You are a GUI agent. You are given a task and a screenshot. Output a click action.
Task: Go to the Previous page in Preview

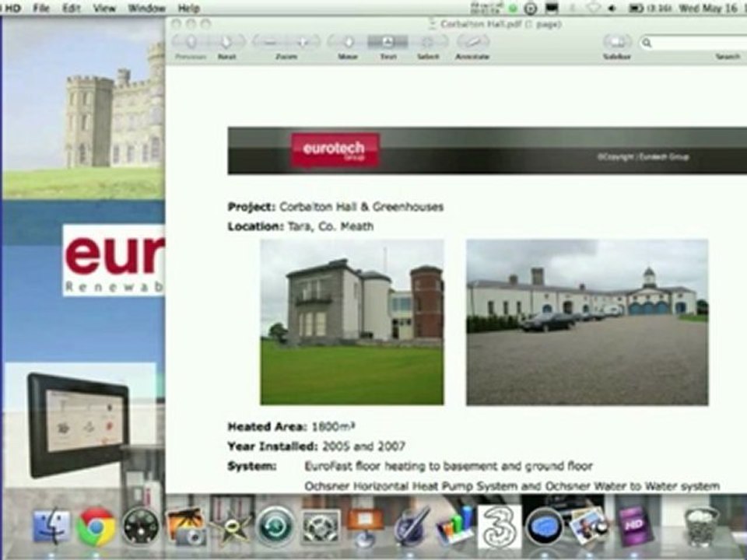tap(191, 43)
